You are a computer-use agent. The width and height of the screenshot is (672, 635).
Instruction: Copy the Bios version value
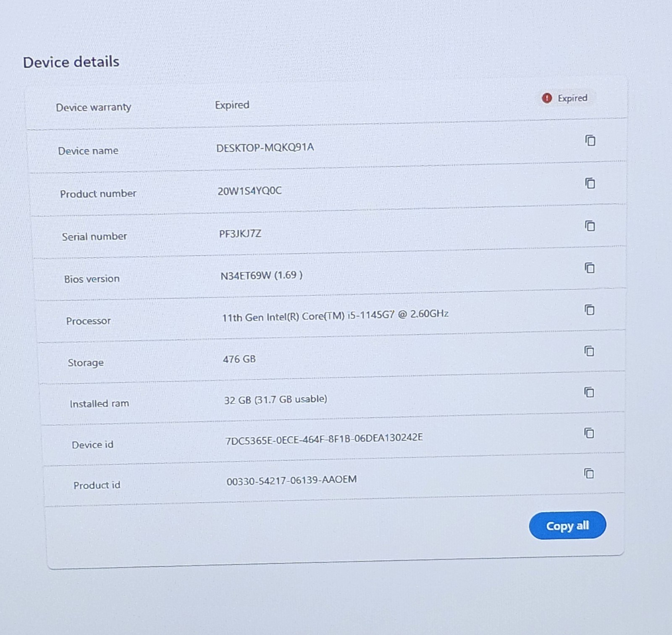pos(590,268)
